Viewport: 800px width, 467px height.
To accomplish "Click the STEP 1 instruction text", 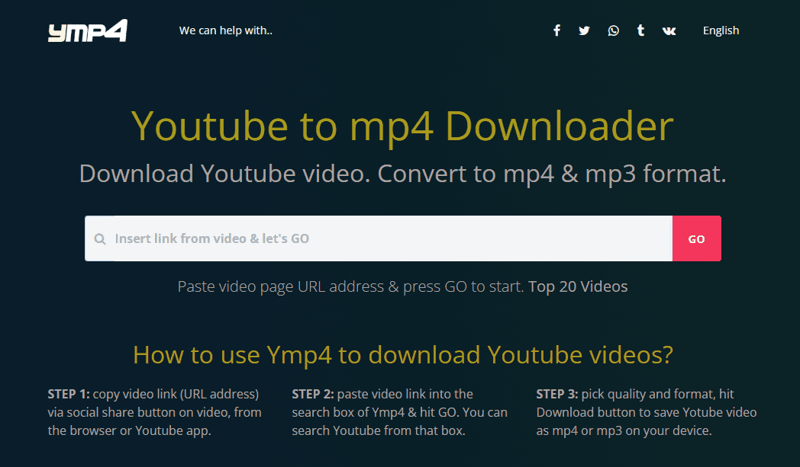I will click(155, 412).
